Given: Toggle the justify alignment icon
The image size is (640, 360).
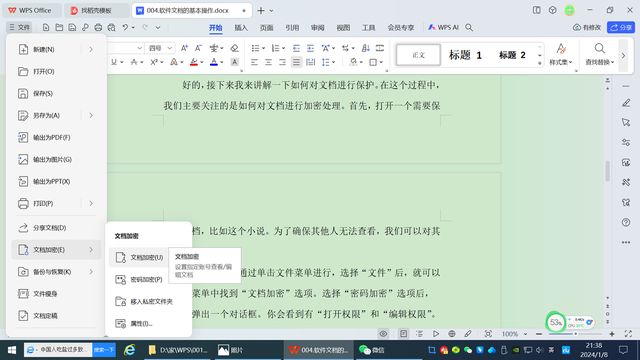Looking at the screenshot, I should click(296, 62).
